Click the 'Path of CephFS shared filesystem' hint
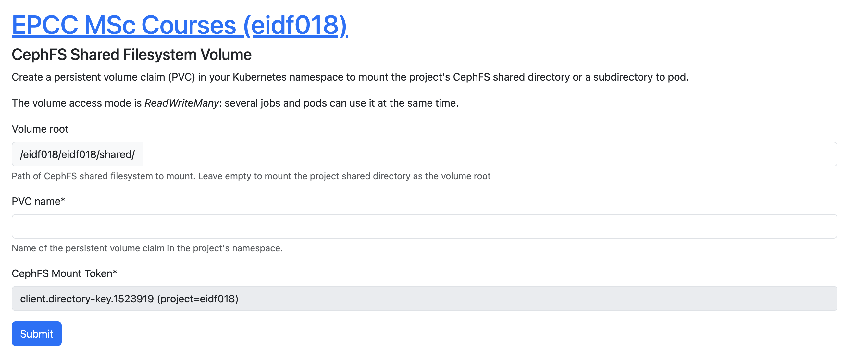 103,176
